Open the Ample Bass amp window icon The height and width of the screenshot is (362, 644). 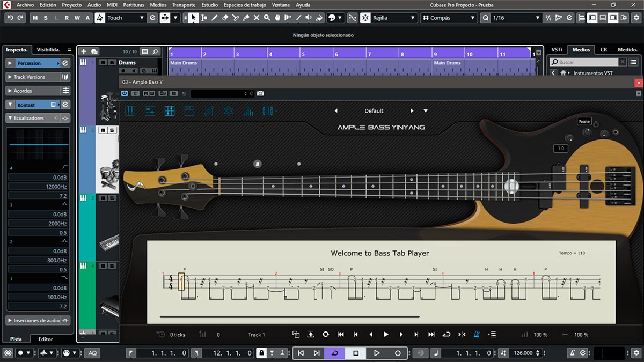coord(189,111)
